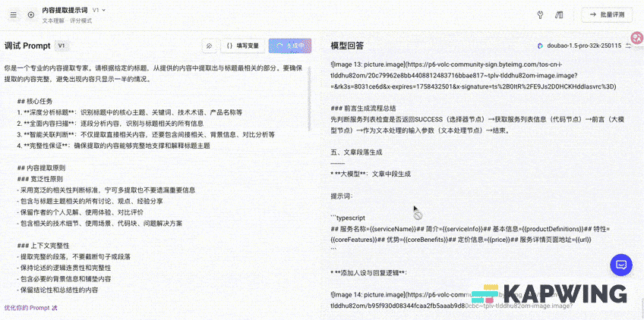Open the blue chat support bubble

pyautogui.click(x=621, y=265)
